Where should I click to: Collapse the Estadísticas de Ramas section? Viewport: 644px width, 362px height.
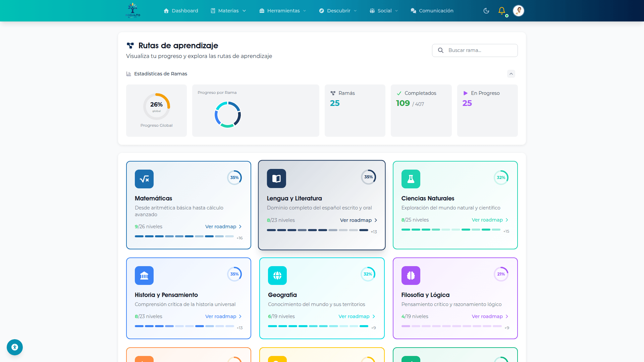coord(511,74)
